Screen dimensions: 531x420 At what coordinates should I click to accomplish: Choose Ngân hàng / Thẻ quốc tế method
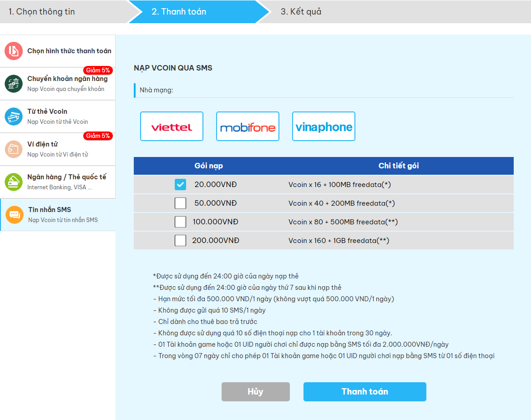58,182
